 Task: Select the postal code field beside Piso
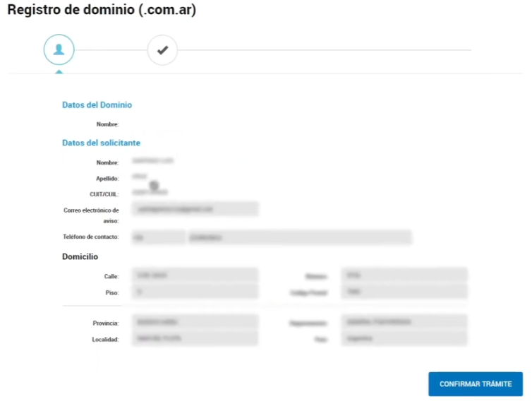404,292
